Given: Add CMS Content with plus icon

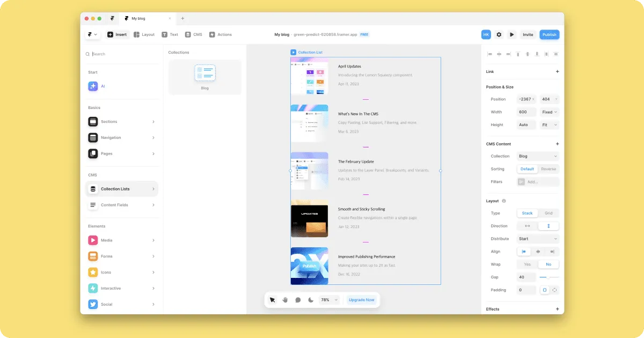Looking at the screenshot, I should tap(557, 144).
